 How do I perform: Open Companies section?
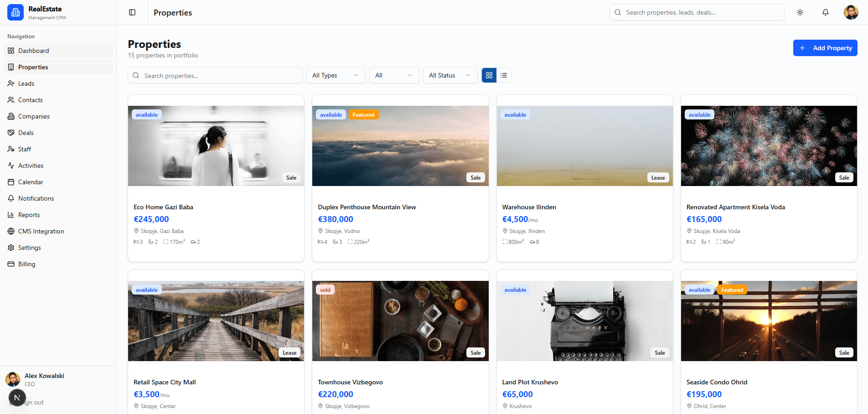click(58, 116)
